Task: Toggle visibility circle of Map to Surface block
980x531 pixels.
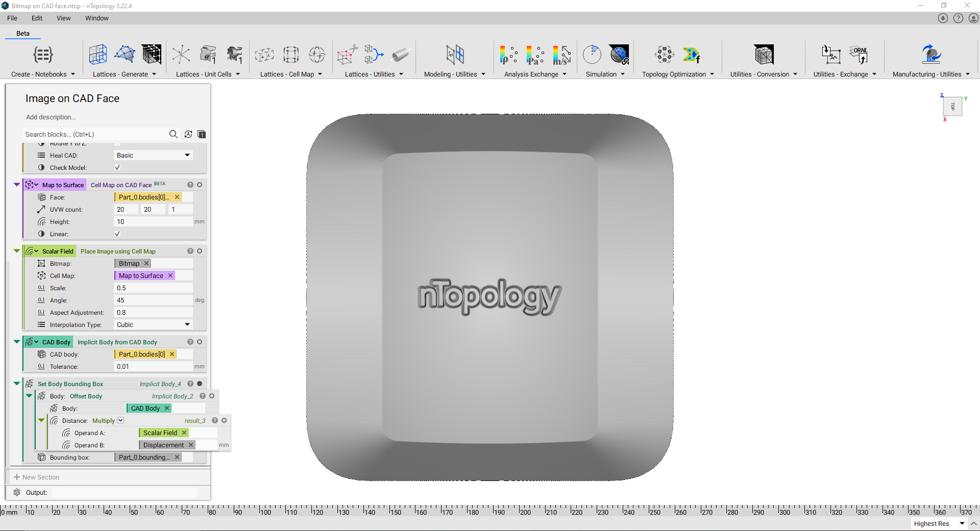Action: click(x=200, y=185)
